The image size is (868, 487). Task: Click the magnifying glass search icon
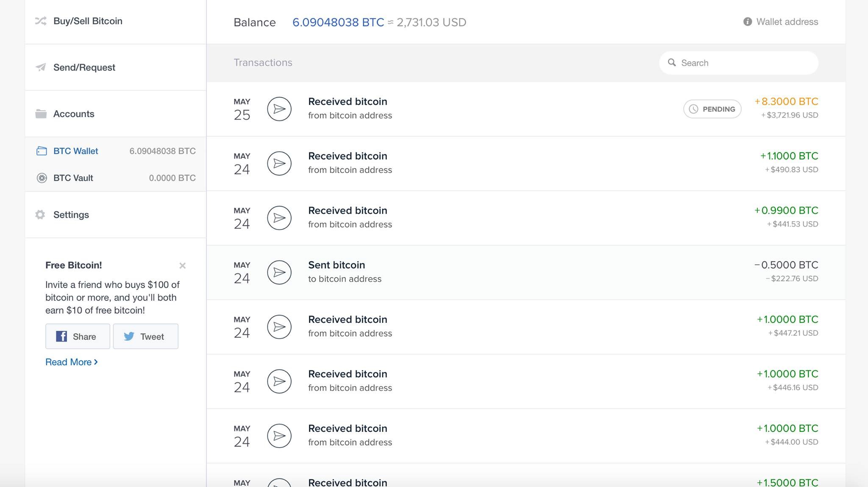[x=672, y=63]
